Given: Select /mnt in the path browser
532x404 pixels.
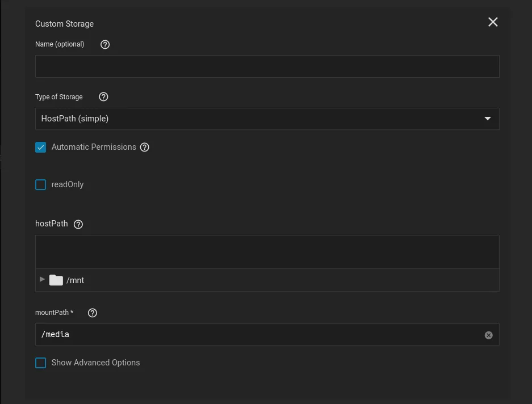Looking at the screenshot, I should click(x=76, y=280).
